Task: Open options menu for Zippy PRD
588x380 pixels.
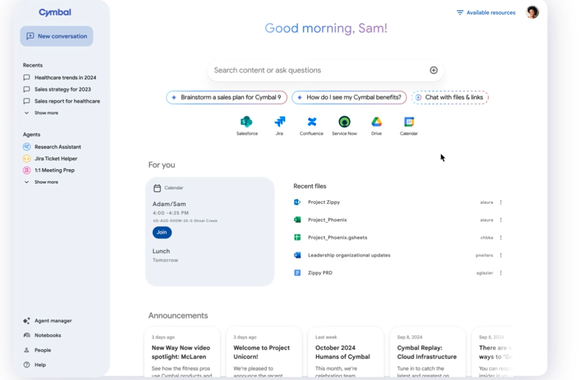Action: click(x=501, y=272)
